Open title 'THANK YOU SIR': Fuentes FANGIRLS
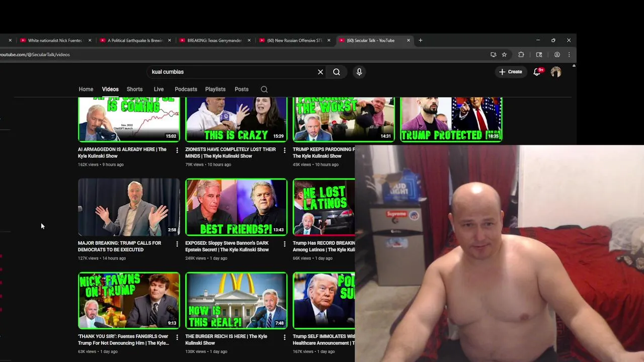Image resolution: width=644 pixels, height=362 pixels. point(123,340)
